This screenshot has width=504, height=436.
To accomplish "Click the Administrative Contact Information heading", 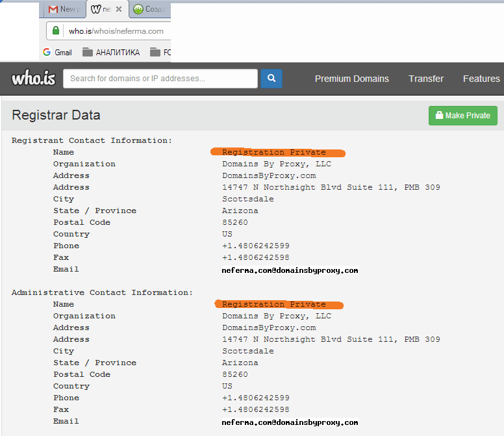I will pyautogui.click(x=102, y=292).
